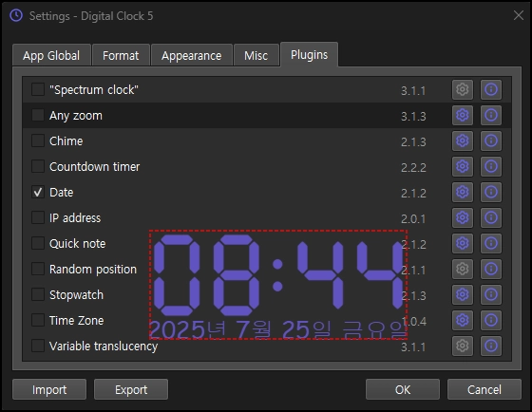Open settings gear for Date plugin
This screenshot has width=532, height=412.
point(462,192)
